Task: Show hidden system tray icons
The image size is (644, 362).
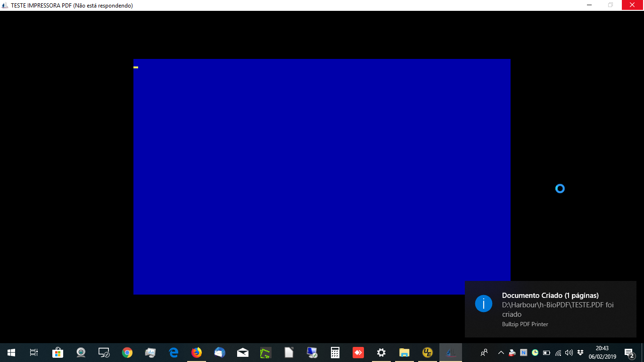Action: click(501, 353)
